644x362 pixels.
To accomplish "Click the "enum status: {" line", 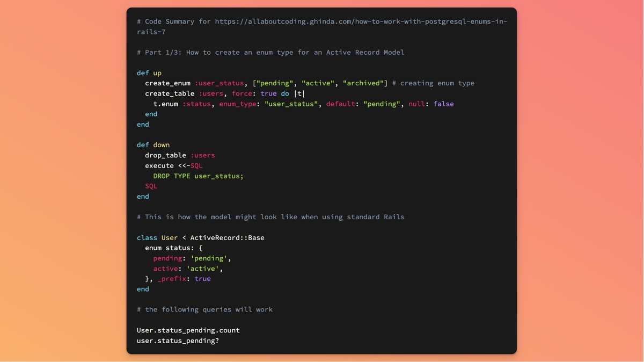I will click(174, 248).
